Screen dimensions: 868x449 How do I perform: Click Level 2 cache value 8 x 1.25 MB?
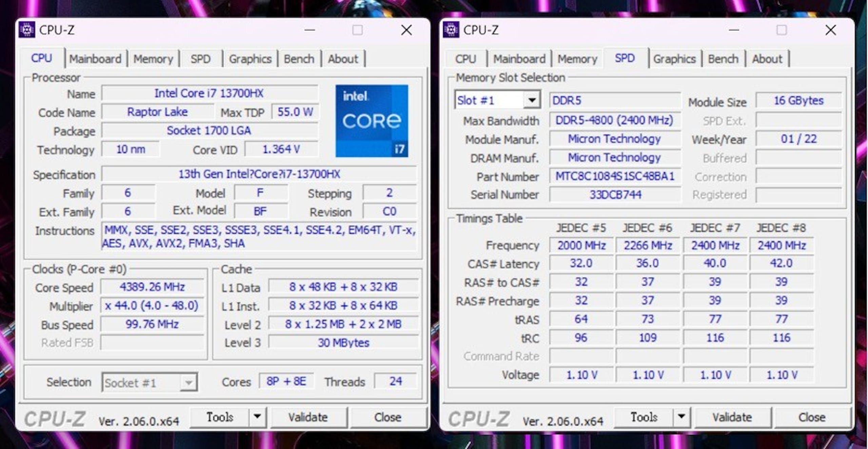[343, 324]
